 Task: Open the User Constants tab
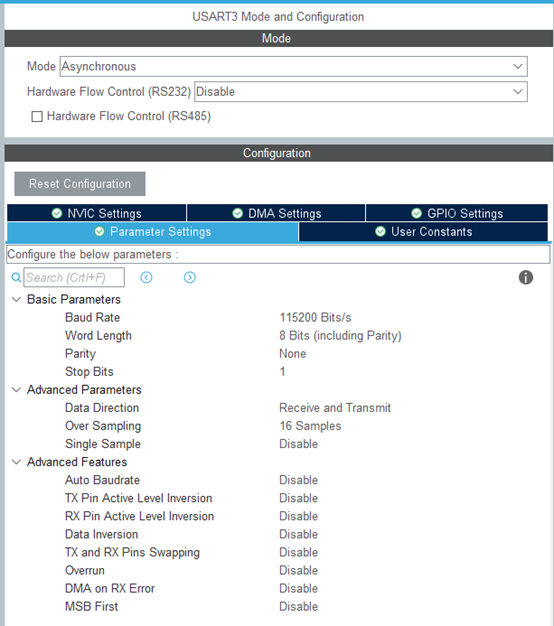pyautogui.click(x=423, y=232)
